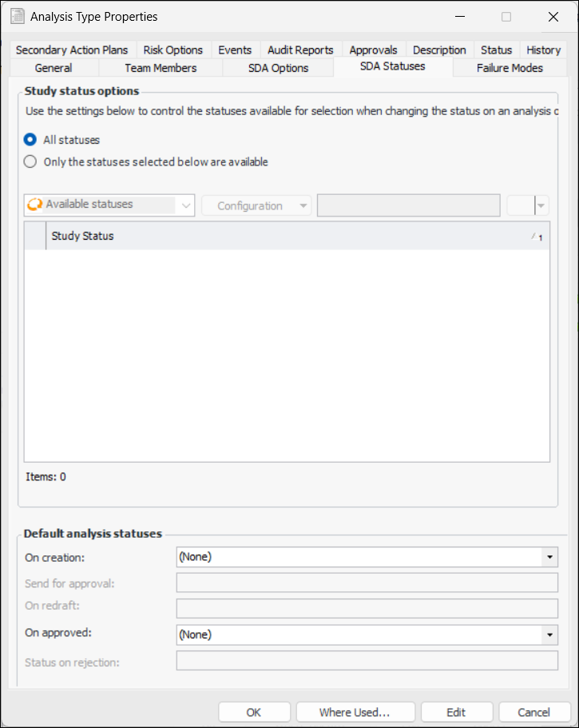Image resolution: width=579 pixels, height=728 pixels.
Task: Switch to the Failure Modes tab
Action: point(510,68)
